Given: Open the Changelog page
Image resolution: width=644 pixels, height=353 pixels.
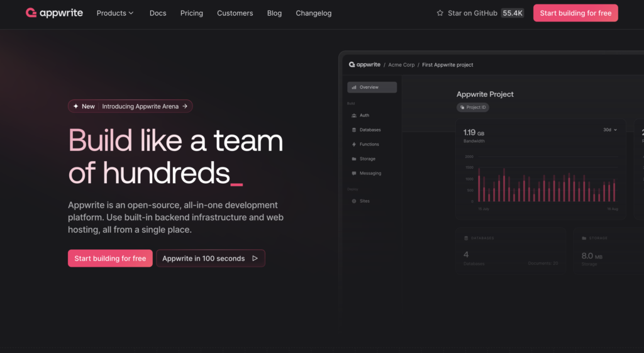Looking at the screenshot, I should 313,13.
